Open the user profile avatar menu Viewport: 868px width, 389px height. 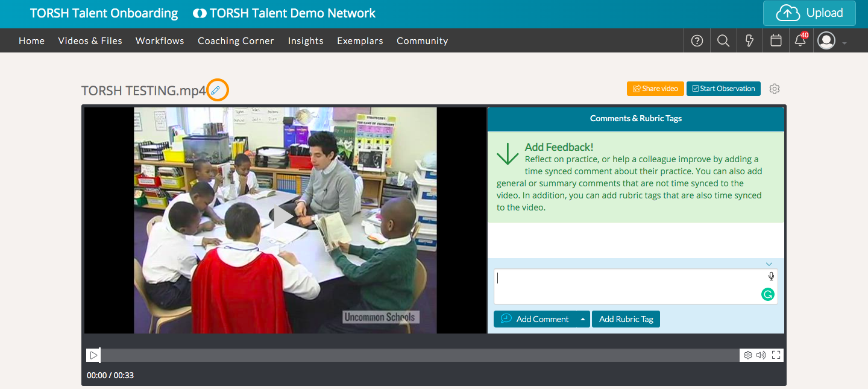826,41
